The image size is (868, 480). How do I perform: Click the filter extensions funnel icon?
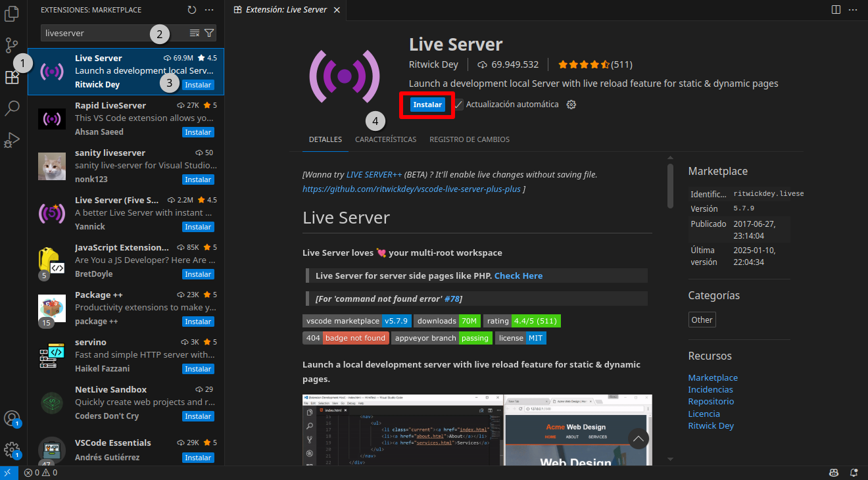pos(209,33)
